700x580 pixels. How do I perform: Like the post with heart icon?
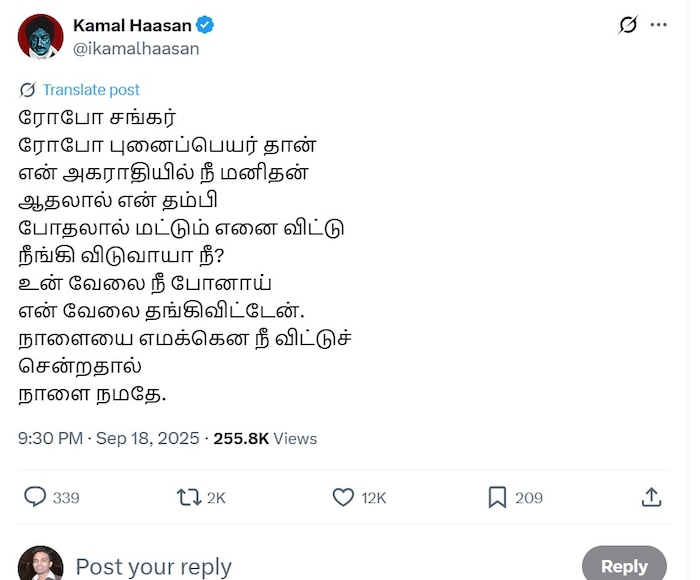click(343, 497)
